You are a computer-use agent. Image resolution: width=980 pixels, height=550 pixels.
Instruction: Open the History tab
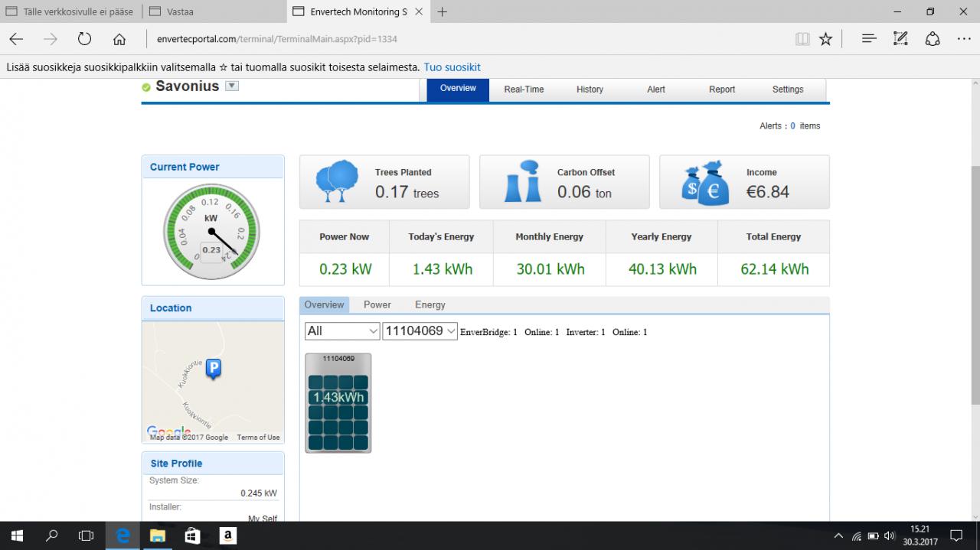(x=590, y=89)
